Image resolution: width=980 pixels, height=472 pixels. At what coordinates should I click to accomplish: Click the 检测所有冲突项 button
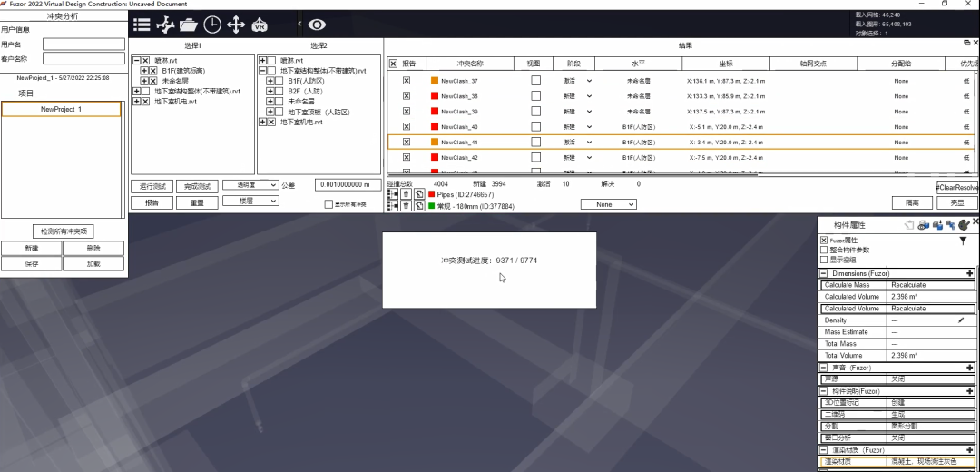(63, 231)
